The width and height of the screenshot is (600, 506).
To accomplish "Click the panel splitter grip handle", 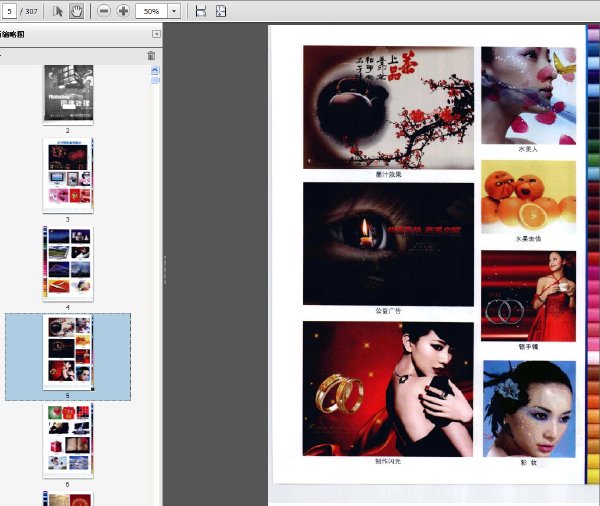I will [165, 269].
